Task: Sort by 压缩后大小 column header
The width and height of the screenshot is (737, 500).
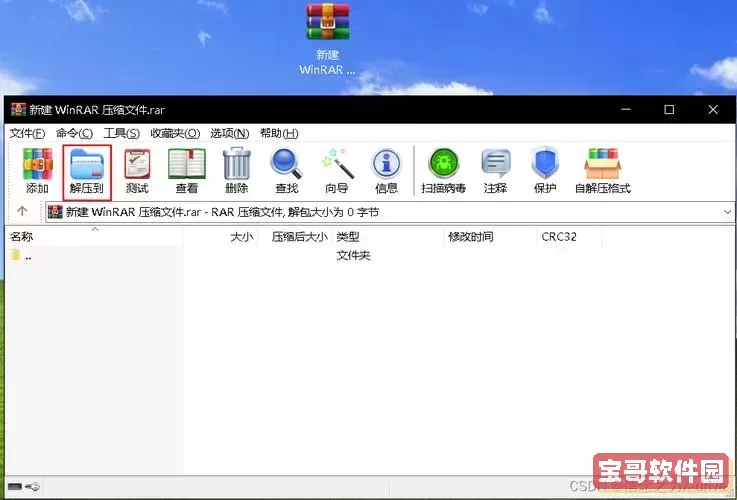Action: [295, 237]
